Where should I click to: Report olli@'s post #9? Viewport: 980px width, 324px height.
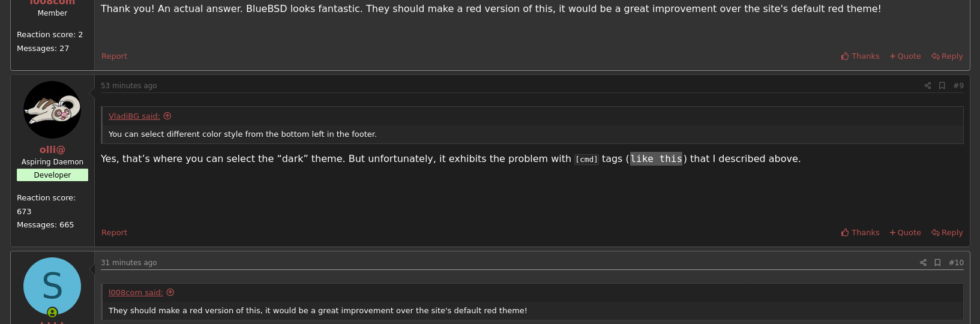[114, 233]
